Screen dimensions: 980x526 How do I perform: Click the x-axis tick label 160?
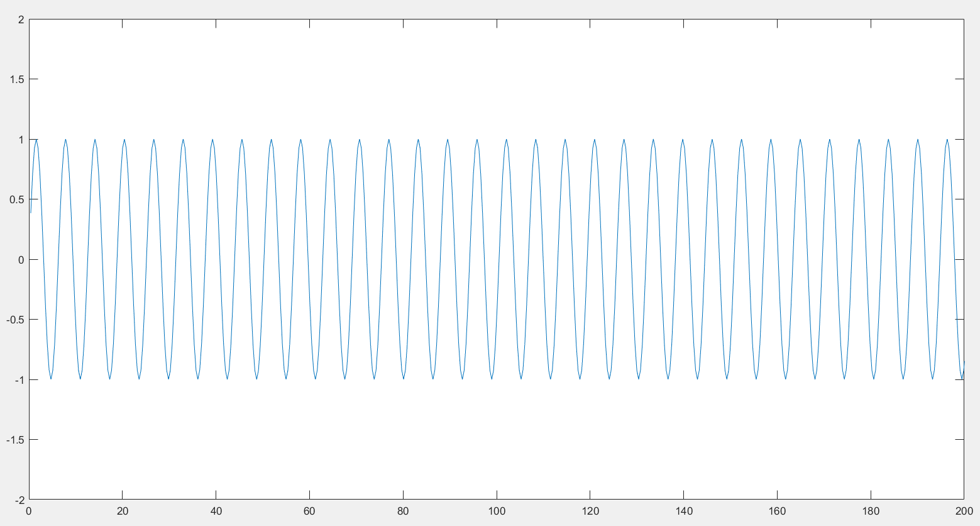pos(777,512)
